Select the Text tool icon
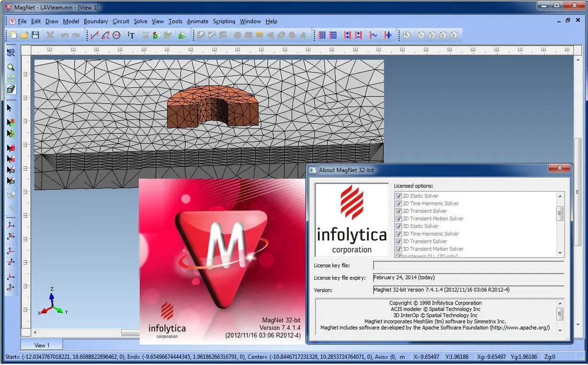 [x=131, y=35]
